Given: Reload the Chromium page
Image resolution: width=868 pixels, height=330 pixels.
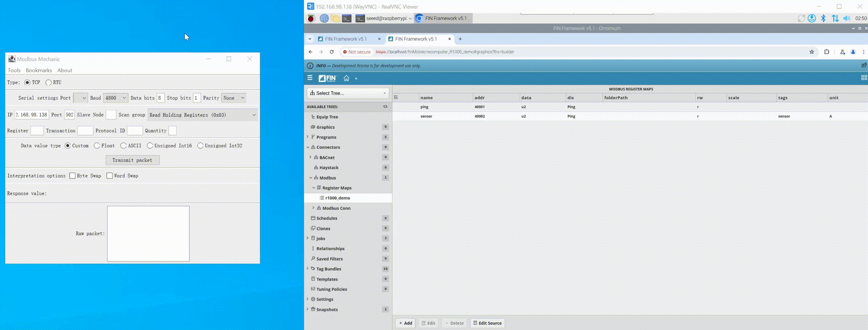Looking at the screenshot, I should (x=331, y=52).
